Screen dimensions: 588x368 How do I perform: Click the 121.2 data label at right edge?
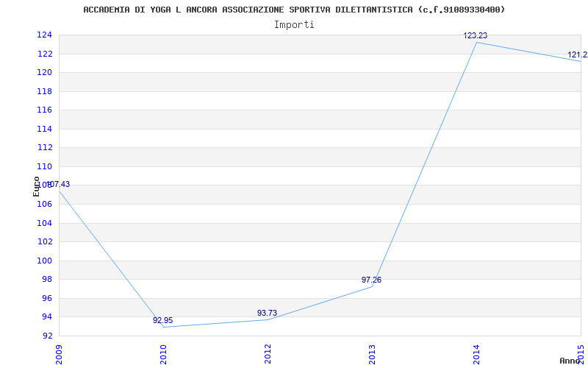[x=578, y=54]
